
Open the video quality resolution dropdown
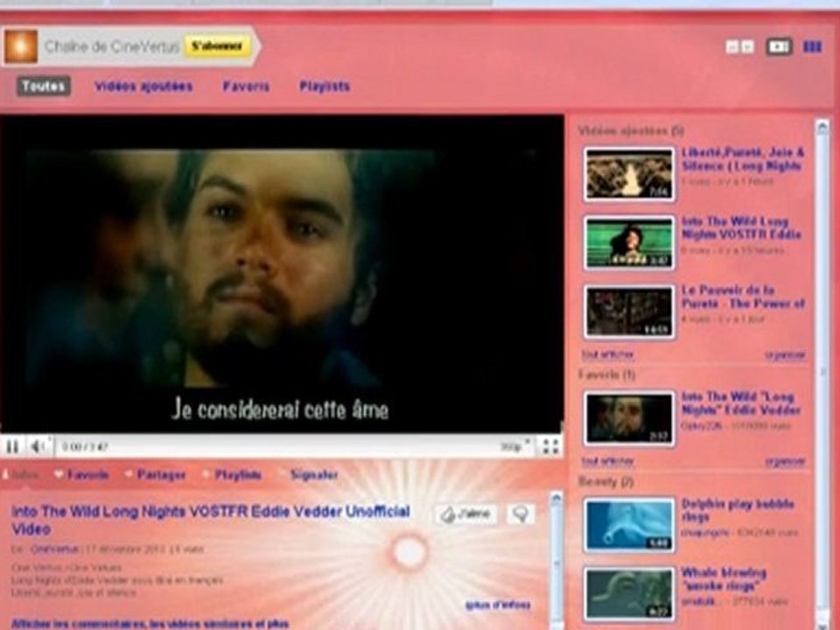515,446
